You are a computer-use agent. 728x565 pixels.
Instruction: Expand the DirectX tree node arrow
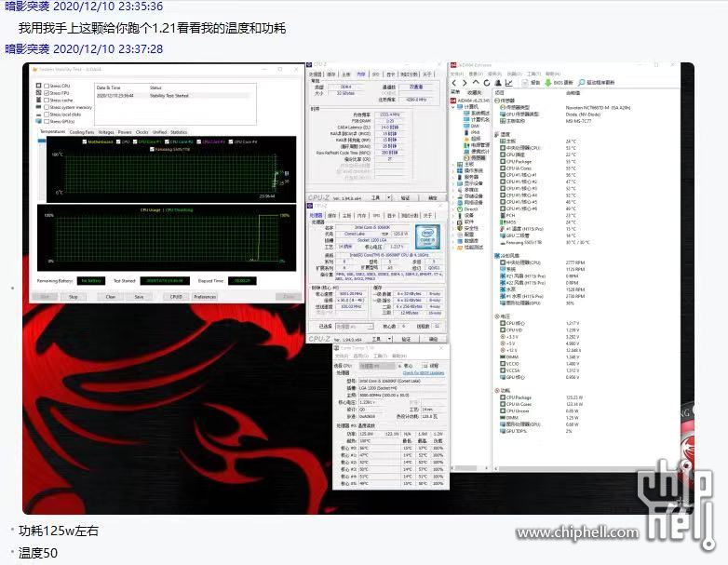(453, 209)
